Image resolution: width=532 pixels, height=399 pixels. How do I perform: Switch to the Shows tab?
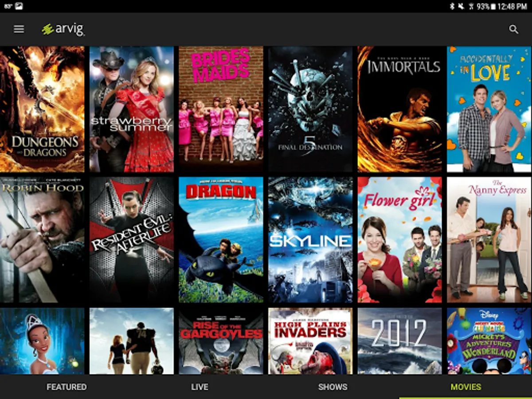coord(332,387)
